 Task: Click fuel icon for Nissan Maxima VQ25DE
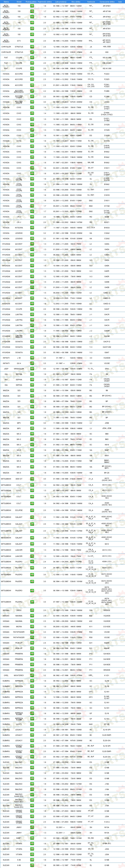[32, 621]
